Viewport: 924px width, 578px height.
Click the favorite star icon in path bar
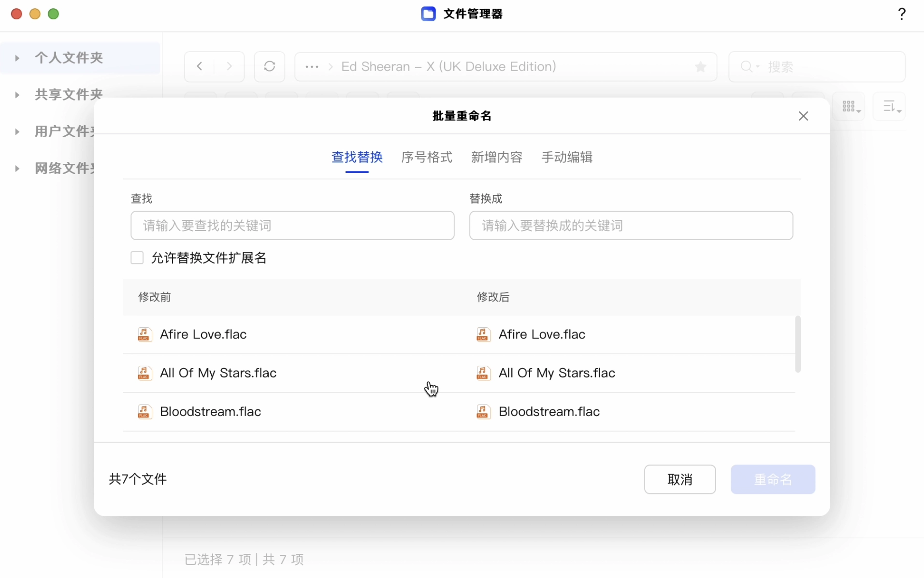click(700, 67)
